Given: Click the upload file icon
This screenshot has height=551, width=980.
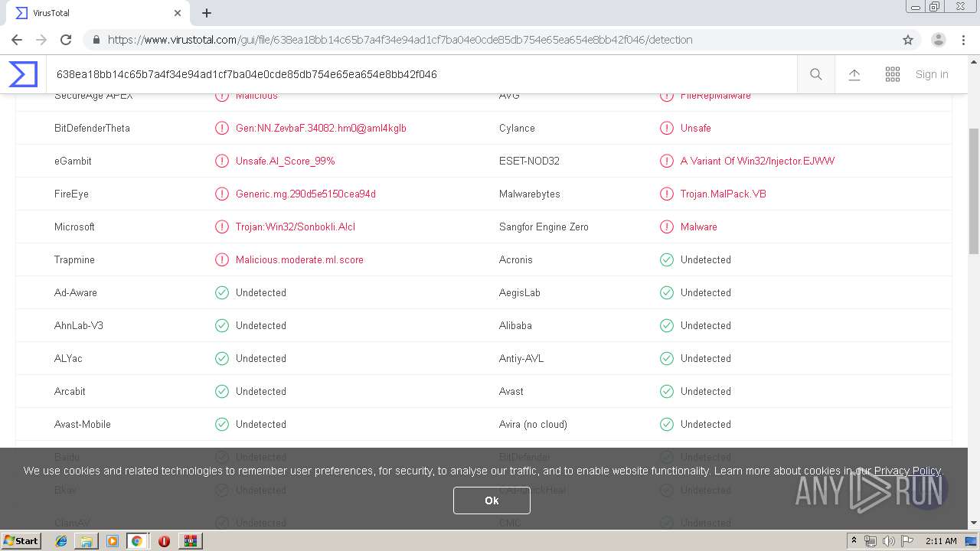Looking at the screenshot, I should (854, 74).
